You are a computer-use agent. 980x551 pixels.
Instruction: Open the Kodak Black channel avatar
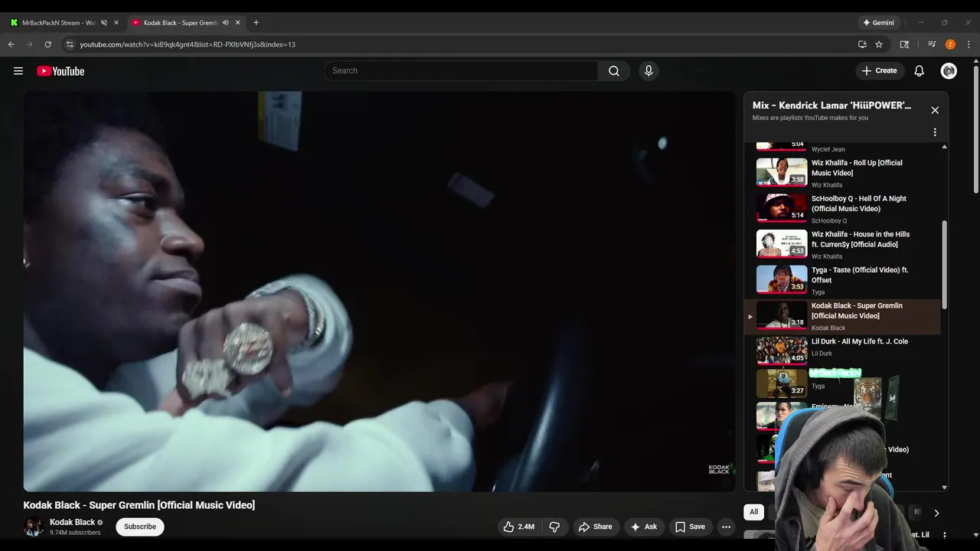point(33,527)
